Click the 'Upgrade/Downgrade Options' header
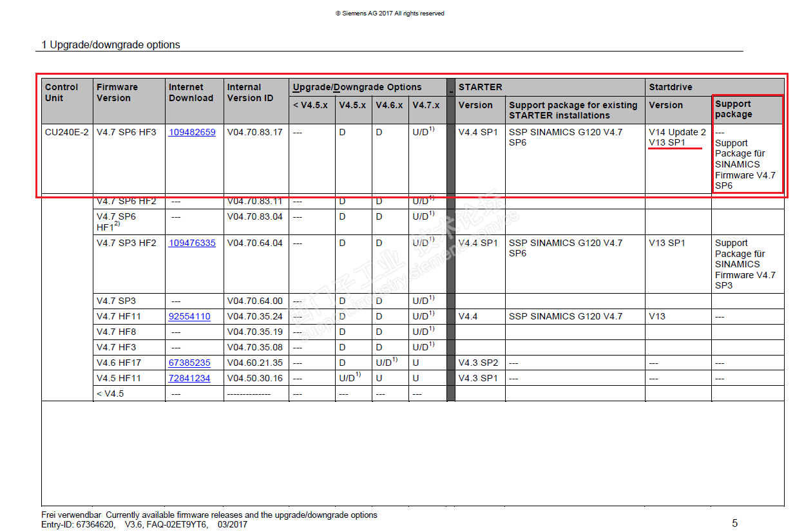 coord(357,87)
